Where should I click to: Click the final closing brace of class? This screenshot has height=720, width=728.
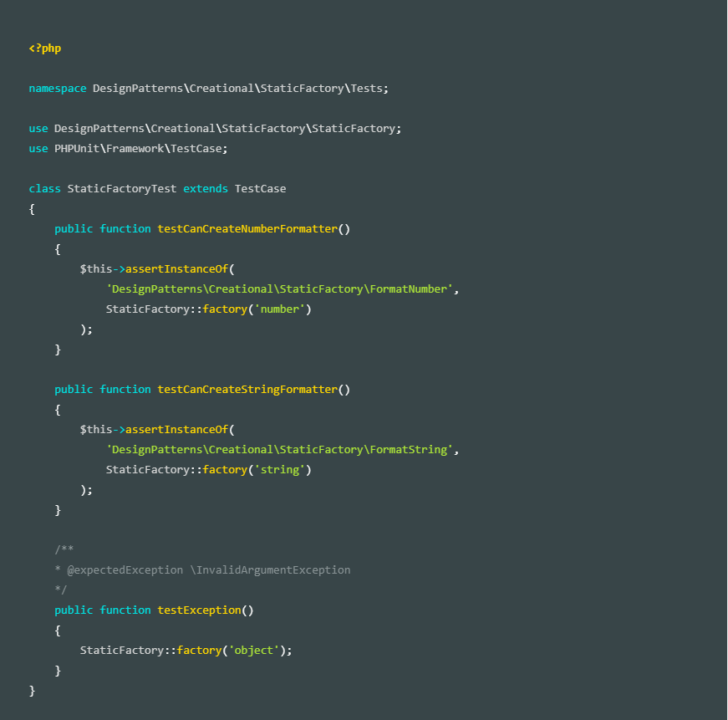click(x=32, y=691)
